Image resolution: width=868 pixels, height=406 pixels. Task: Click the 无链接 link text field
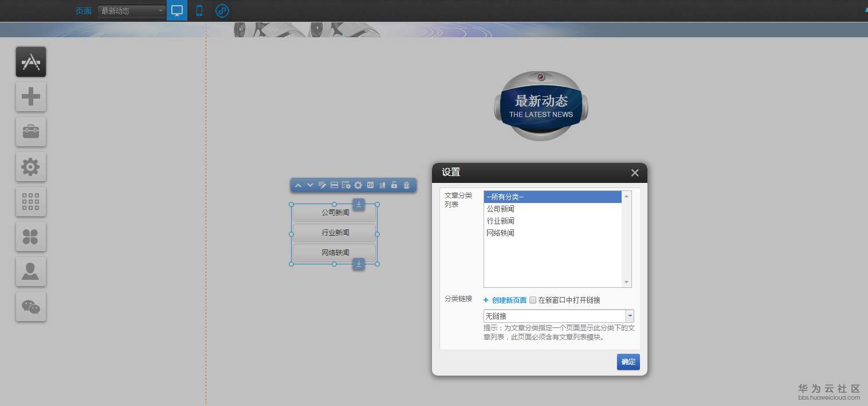click(x=555, y=316)
